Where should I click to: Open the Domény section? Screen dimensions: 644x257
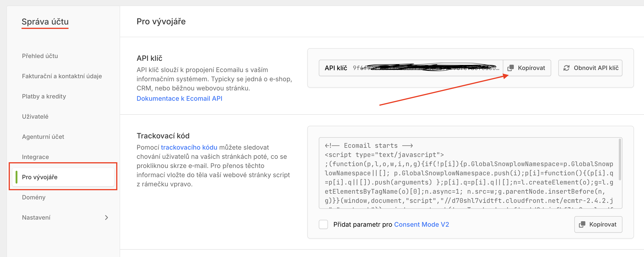34,197
